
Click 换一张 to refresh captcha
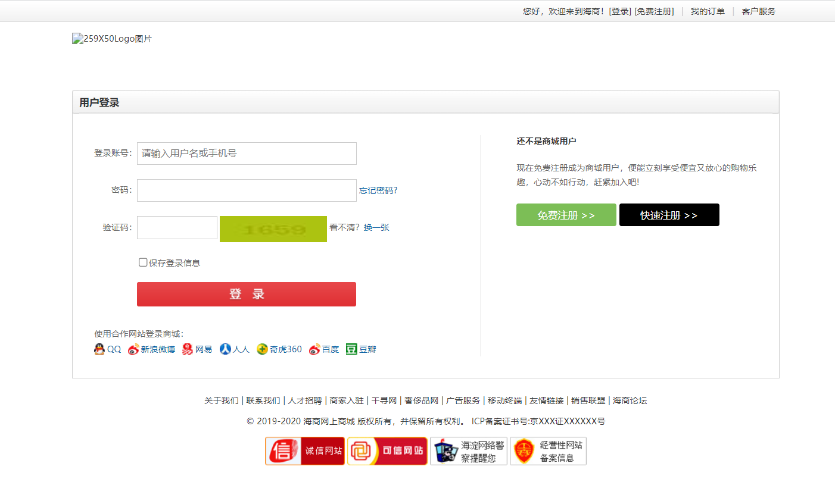(376, 227)
